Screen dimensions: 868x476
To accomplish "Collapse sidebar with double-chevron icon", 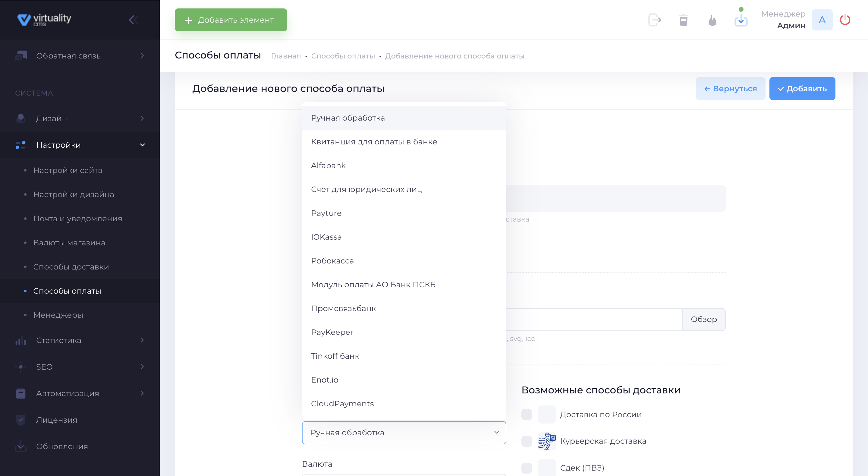I will [x=134, y=20].
